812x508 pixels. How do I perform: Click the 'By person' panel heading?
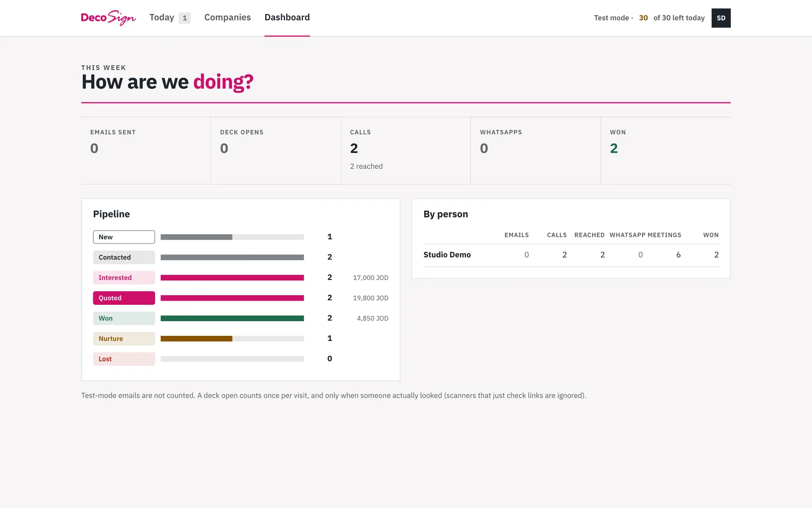click(446, 214)
